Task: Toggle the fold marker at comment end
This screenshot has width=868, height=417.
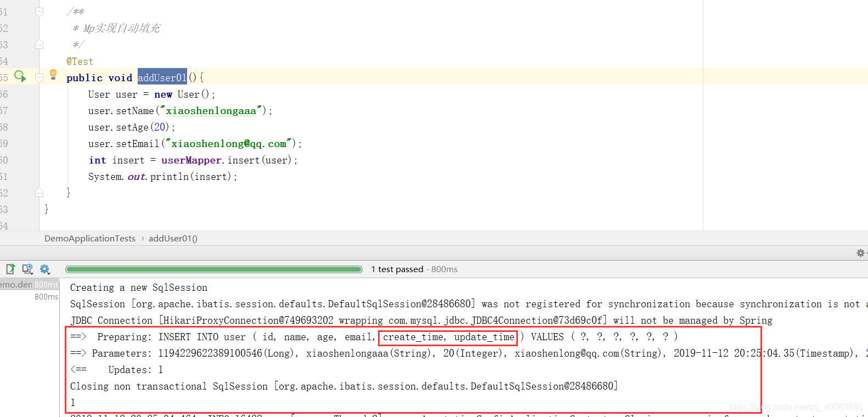Action: [x=39, y=44]
